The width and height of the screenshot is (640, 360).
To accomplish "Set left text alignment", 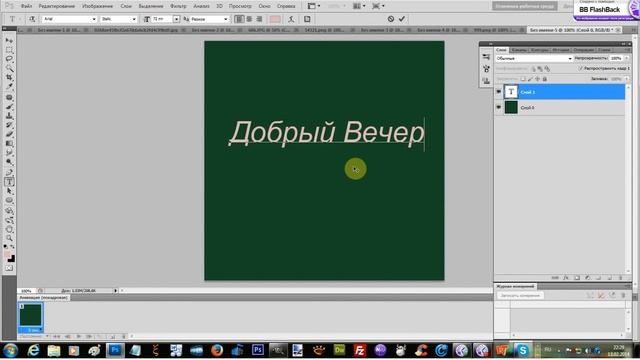I will pyautogui.click(x=239, y=19).
